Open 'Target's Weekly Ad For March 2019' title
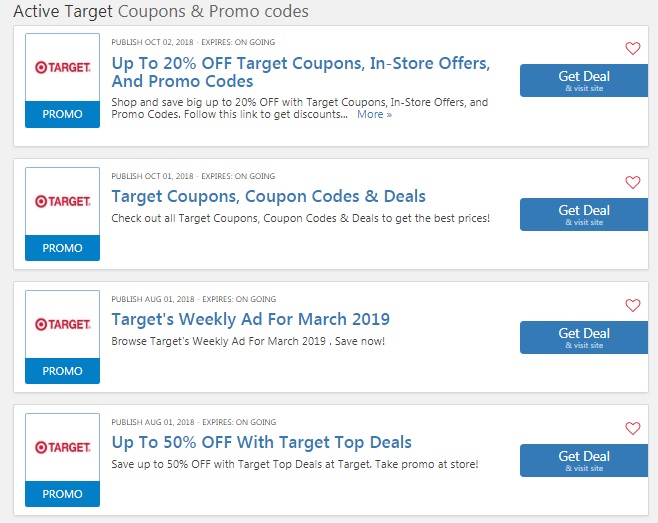658x523 pixels. (251, 319)
